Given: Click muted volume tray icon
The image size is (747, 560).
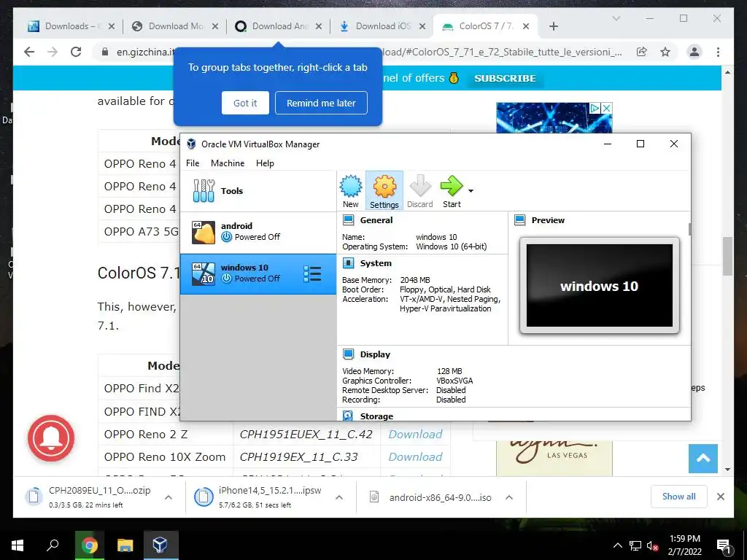Looking at the screenshot, I should (x=652, y=545).
